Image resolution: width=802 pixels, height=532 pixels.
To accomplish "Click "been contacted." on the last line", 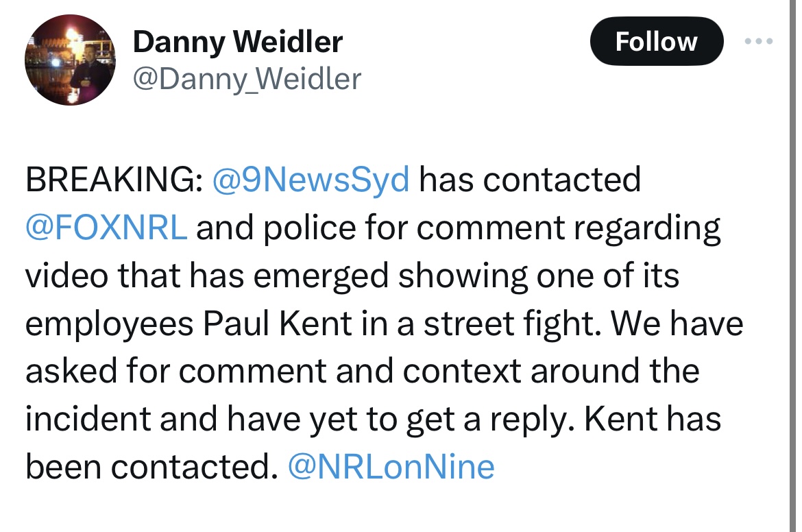I will click(147, 467).
